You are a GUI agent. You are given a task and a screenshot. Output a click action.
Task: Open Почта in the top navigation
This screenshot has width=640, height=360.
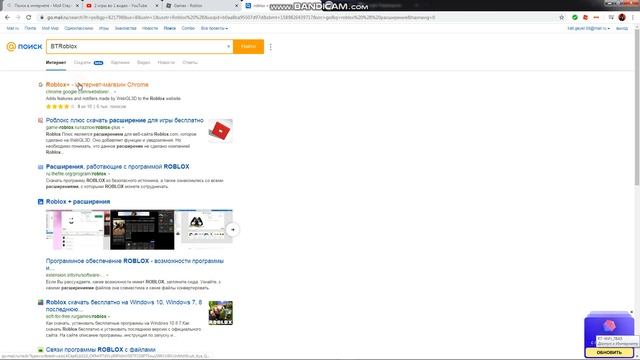point(30,28)
